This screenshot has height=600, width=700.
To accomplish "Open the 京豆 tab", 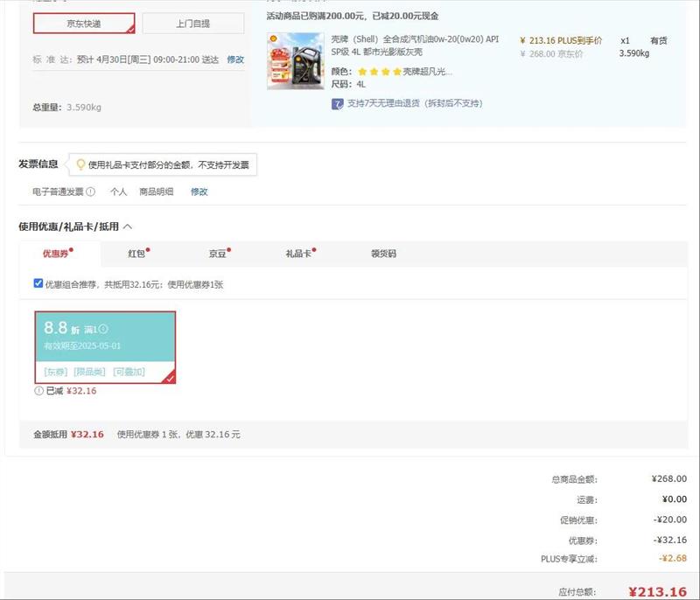I will [x=217, y=254].
